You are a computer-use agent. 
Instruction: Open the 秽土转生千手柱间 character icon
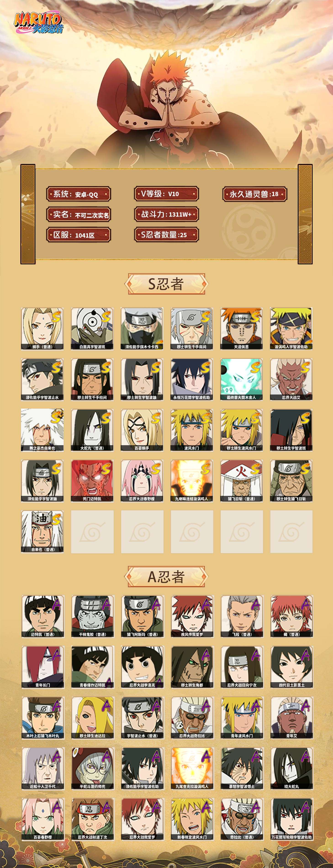tap(92, 379)
